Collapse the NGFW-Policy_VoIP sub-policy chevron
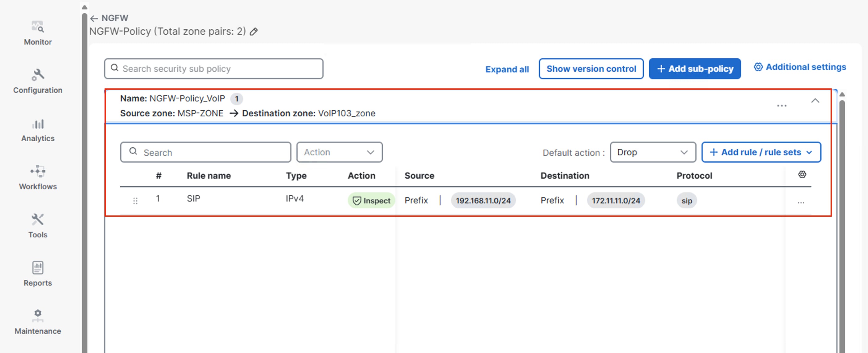This screenshot has width=868, height=353. (815, 100)
